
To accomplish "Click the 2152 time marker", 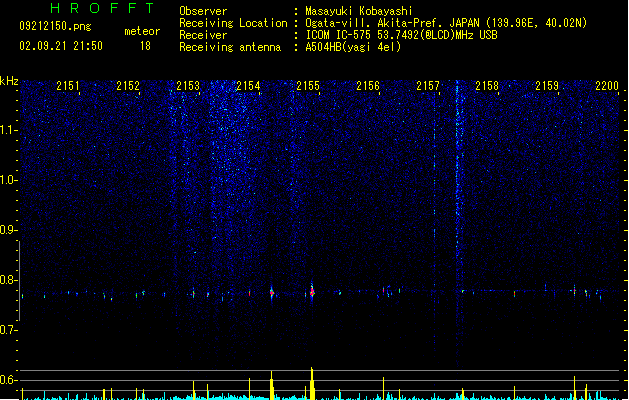I will (128, 86).
